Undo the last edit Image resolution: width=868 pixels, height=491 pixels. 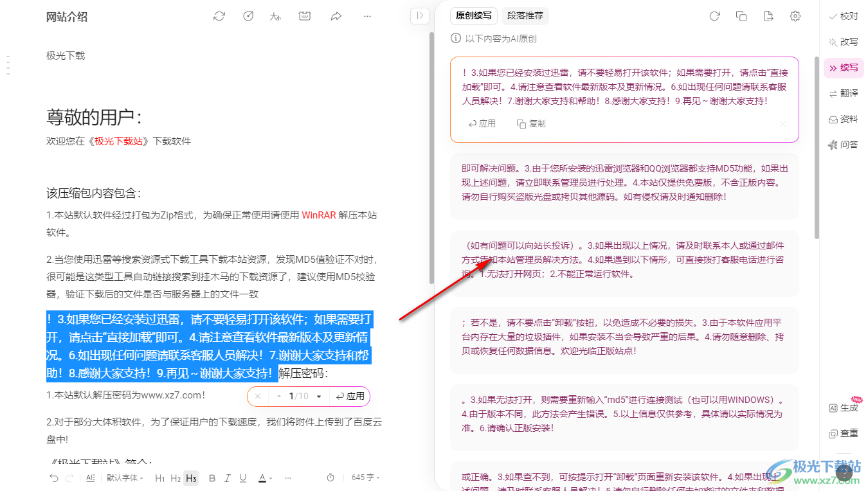tap(54, 478)
